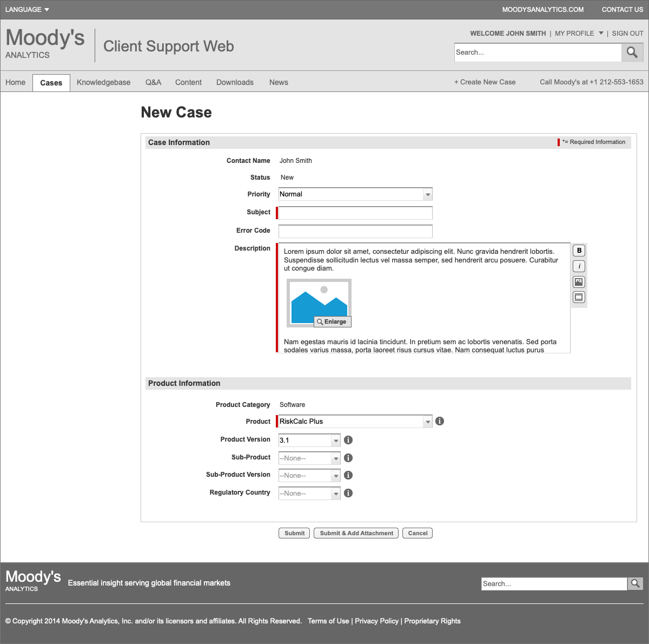Screen dimensions: 649x644
Task: Toggle italic formatting in the description editor
Action: click(x=579, y=266)
